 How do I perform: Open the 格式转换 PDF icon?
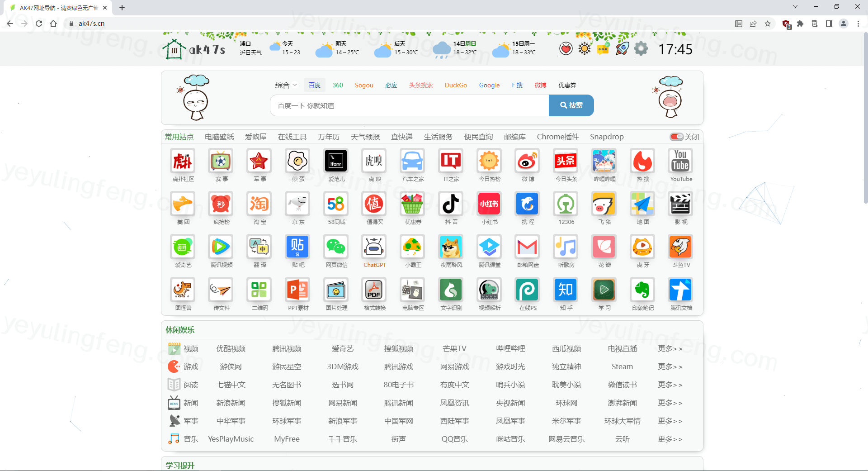pos(374,290)
